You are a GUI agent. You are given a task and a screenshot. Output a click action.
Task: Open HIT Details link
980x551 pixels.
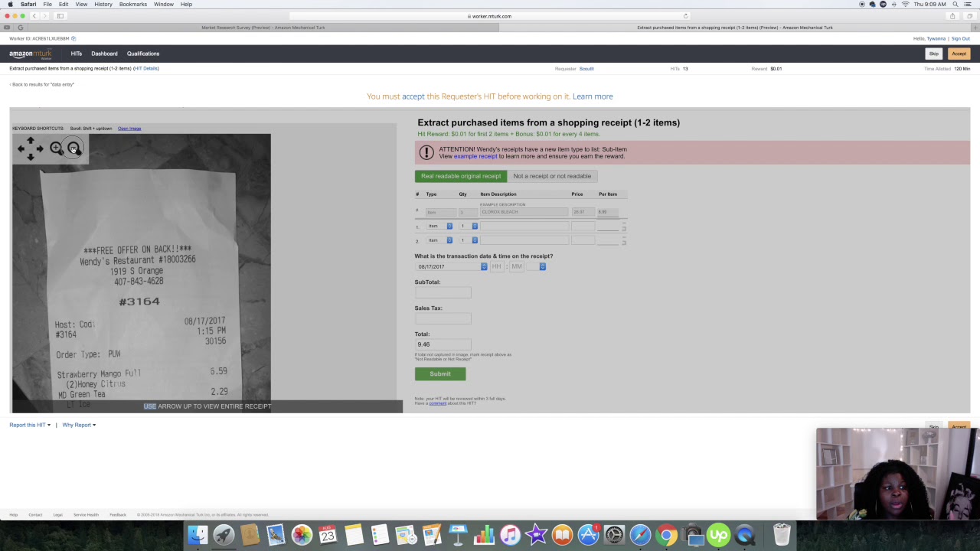(146, 68)
